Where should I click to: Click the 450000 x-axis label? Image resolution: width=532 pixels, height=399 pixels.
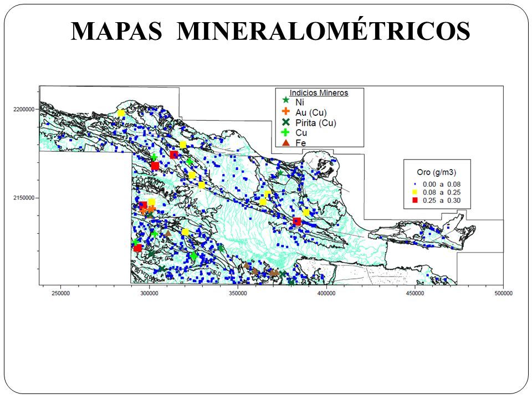tap(415, 293)
